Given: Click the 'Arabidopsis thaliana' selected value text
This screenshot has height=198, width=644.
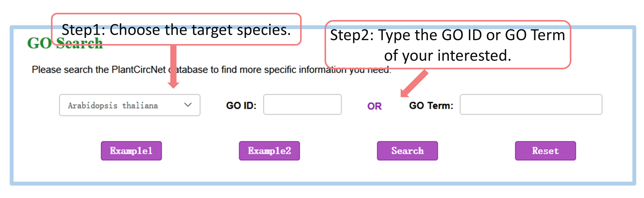Looking at the screenshot, I should [x=113, y=106].
